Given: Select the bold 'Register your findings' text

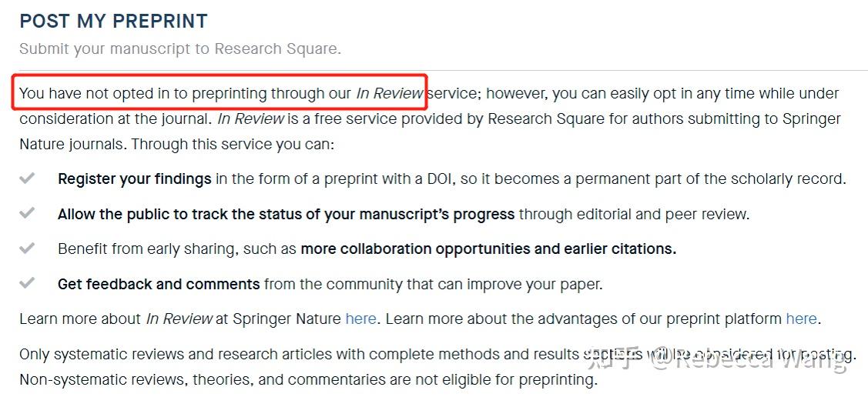Looking at the screenshot, I should point(135,178).
